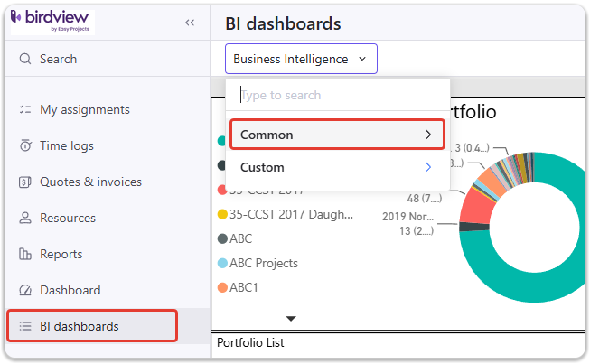Click the light blue ABC Projects legend swatch
This screenshot has width=590, height=364.
(222, 263)
